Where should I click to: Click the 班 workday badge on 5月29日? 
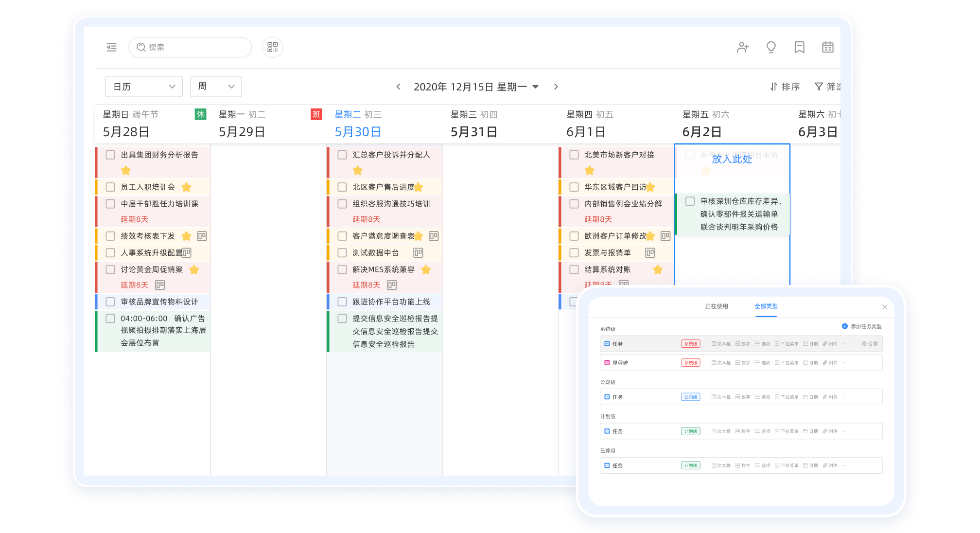(x=316, y=114)
